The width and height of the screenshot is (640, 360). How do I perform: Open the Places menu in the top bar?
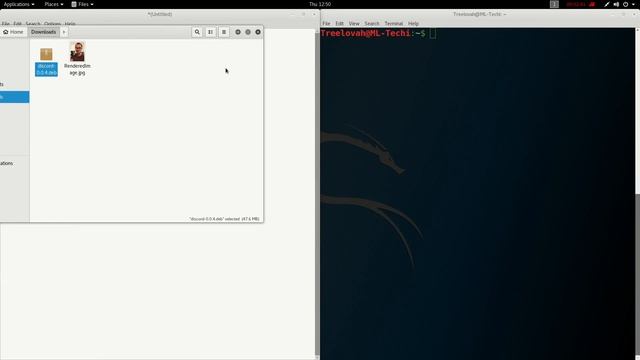53,4
